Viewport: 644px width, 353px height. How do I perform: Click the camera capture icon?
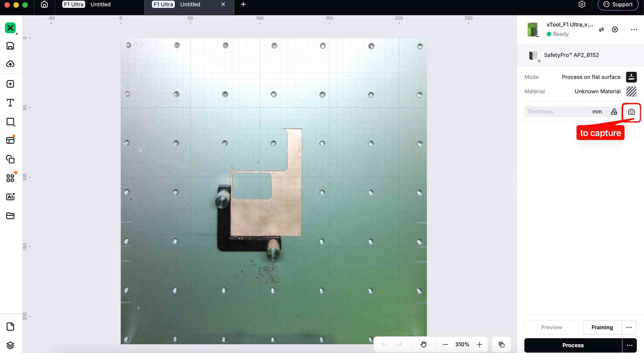(x=631, y=112)
